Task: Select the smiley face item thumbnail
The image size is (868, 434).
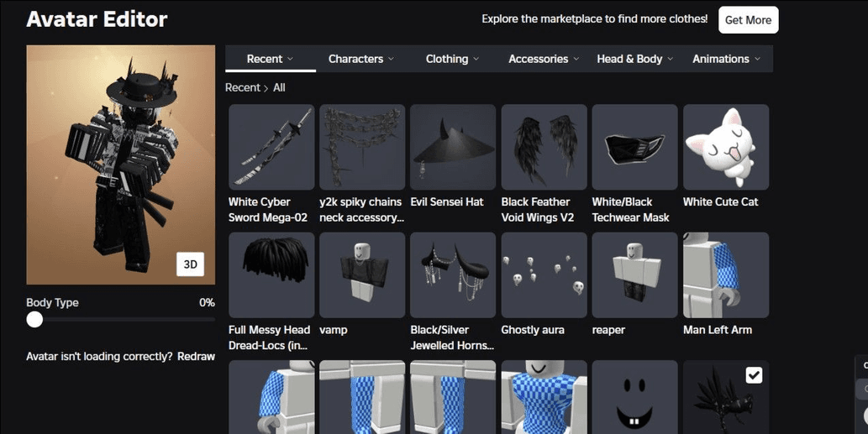Action: pos(635,397)
